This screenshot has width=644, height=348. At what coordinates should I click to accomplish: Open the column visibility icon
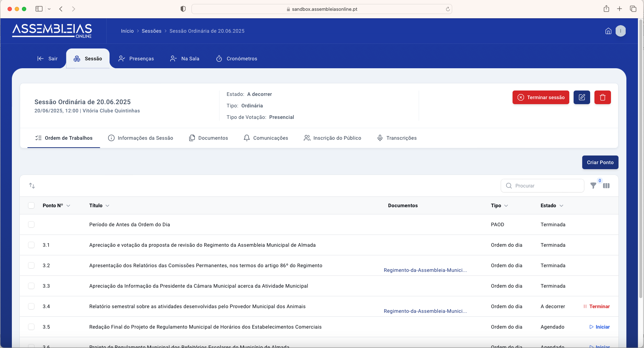tap(606, 186)
